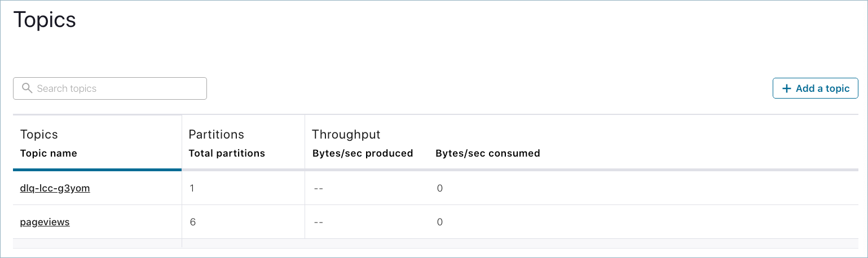Click dlq-lcc-g3yom bytes produced dash value
868x258 pixels.
(318, 188)
